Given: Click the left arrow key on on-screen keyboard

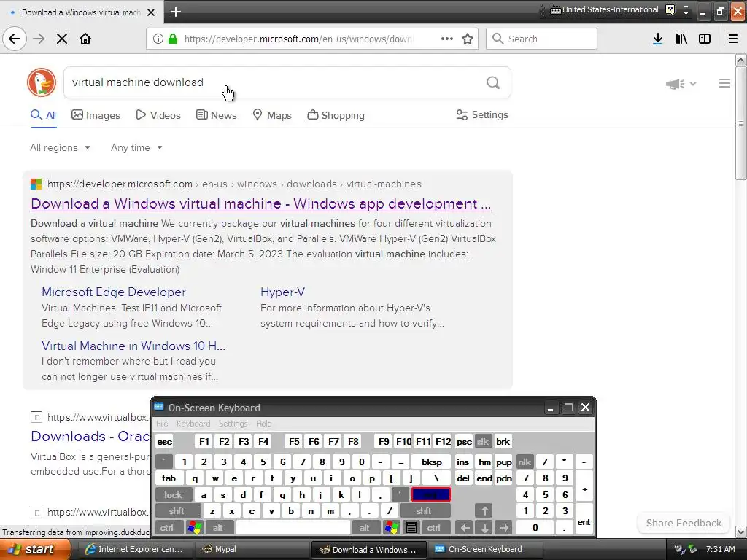Looking at the screenshot, I should (x=465, y=527).
